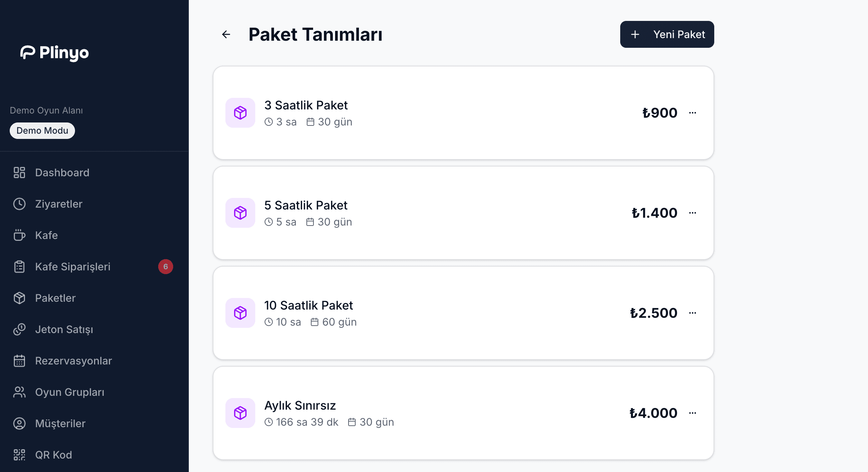Open the Dashboard grid icon in sidebar
868x472 pixels.
point(19,172)
